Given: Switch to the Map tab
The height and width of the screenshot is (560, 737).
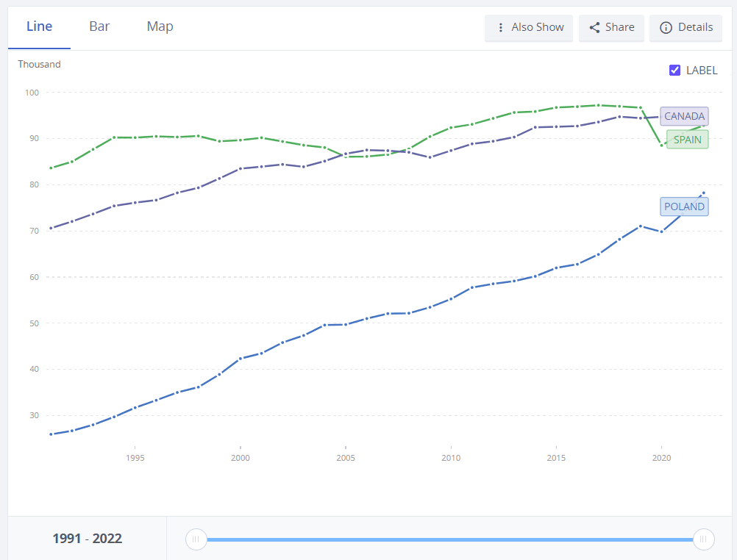Looking at the screenshot, I should 160,26.
